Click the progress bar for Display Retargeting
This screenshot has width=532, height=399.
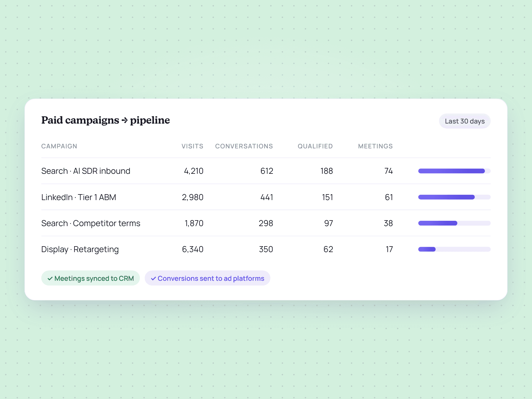454,249
